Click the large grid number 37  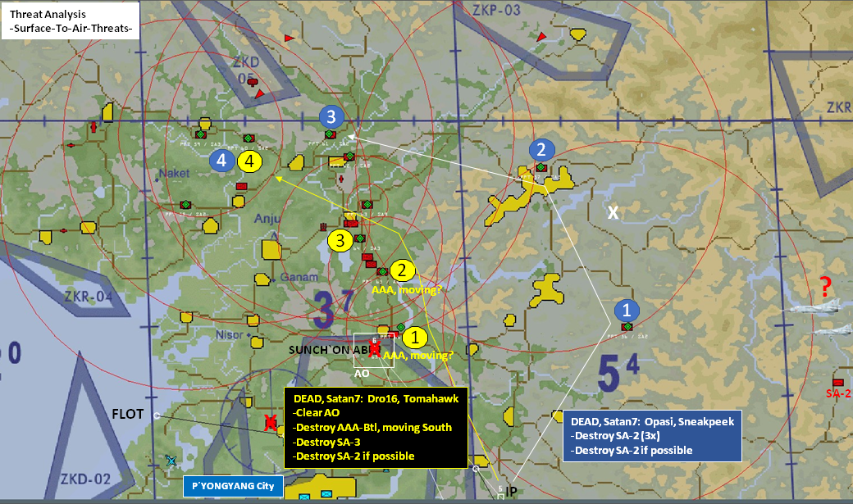333,307
